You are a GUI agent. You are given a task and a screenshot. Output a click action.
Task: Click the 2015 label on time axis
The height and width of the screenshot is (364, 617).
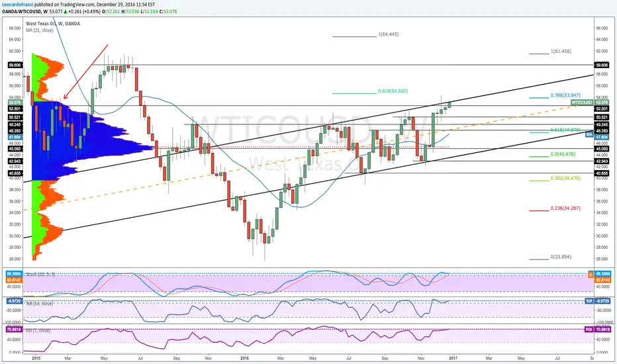point(36,358)
